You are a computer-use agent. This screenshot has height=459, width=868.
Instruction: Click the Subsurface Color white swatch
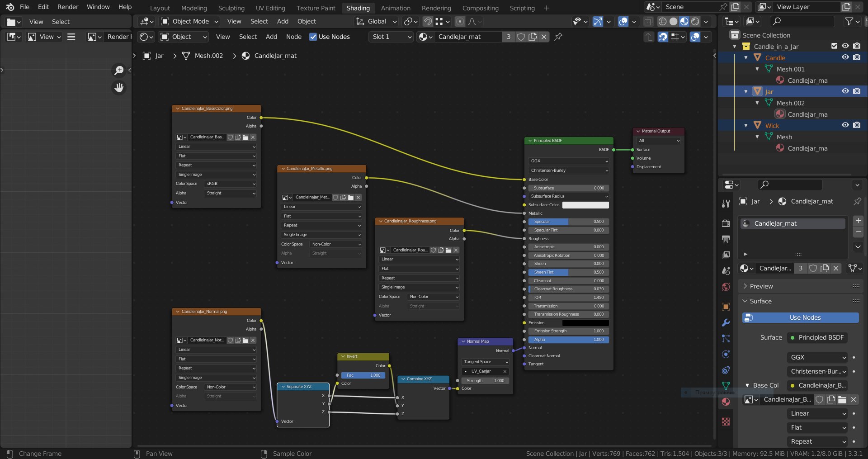click(x=585, y=205)
